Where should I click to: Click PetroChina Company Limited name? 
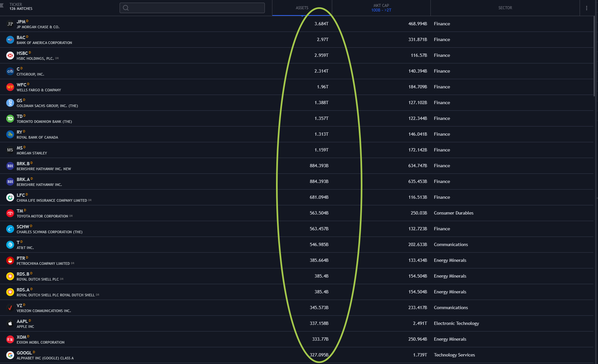(x=43, y=263)
